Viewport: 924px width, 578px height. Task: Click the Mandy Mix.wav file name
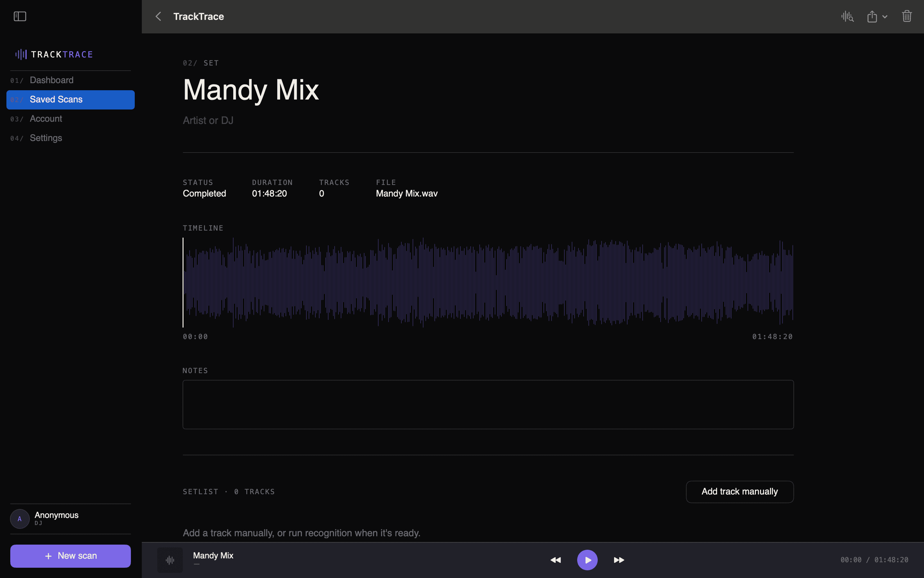(x=406, y=193)
